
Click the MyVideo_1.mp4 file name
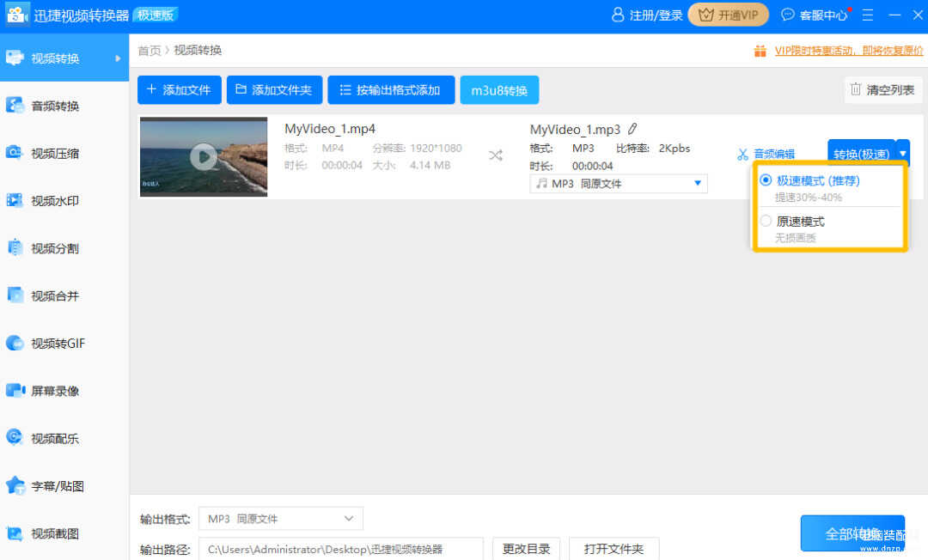point(330,129)
